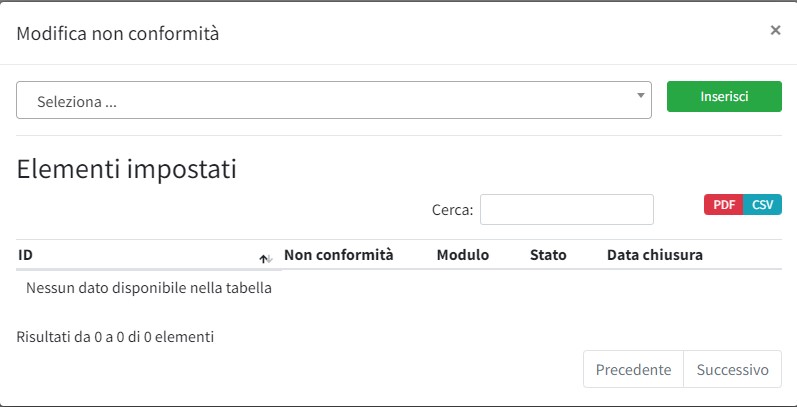
Task: Go to the Precedente page
Action: pyautogui.click(x=633, y=370)
